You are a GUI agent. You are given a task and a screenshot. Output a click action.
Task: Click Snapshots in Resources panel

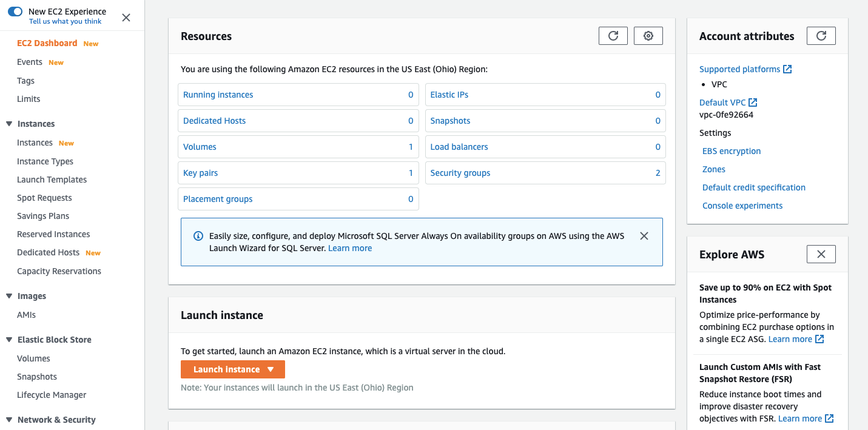(x=450, y=121)
